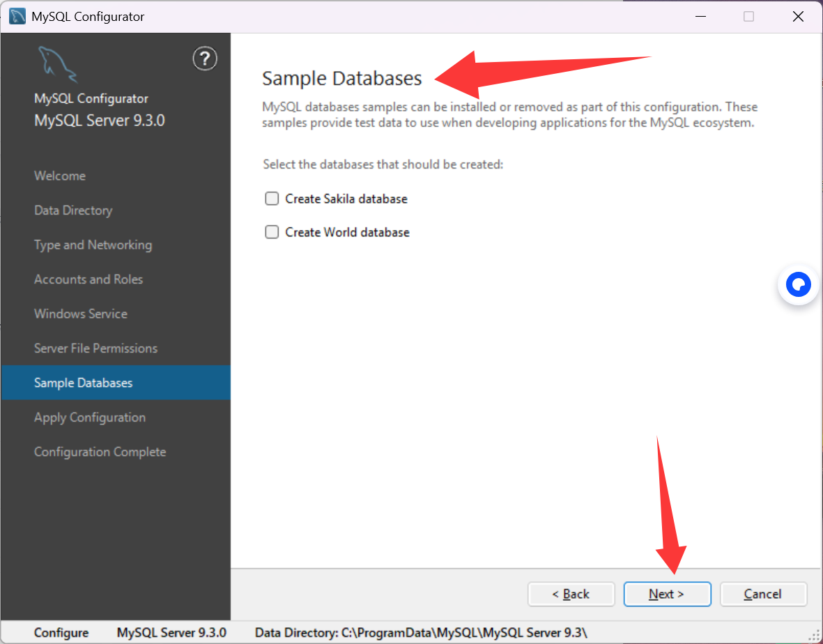The image size is (823, 644).
Task: Open the help question mark icon
Action: 205,59
